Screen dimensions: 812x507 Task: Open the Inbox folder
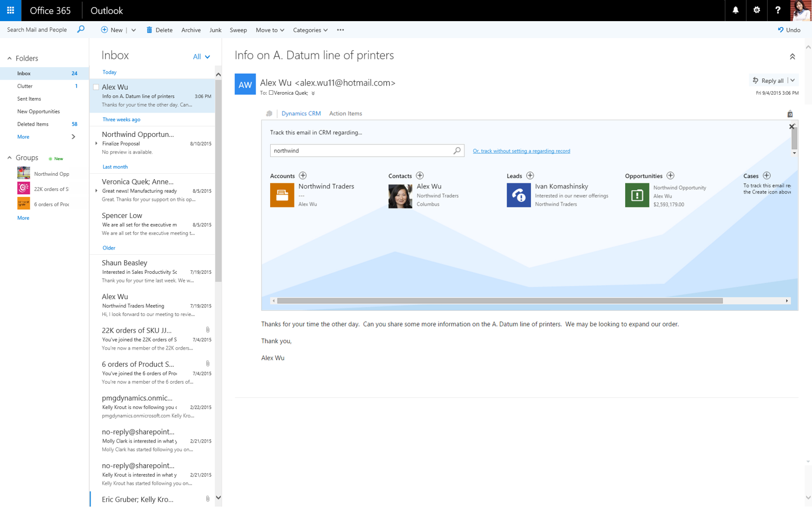44,73
